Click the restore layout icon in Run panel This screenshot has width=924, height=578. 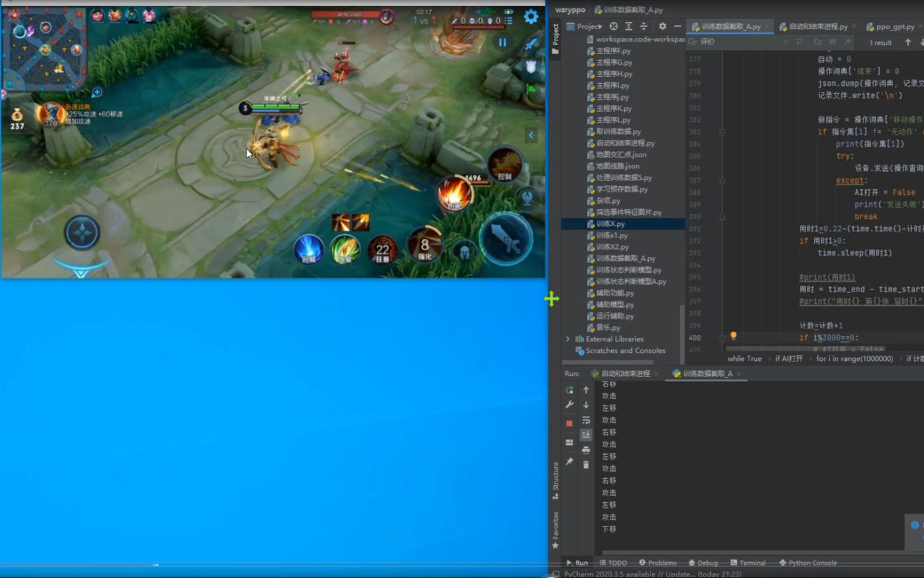pyautogui.click(x=570, y=442)
